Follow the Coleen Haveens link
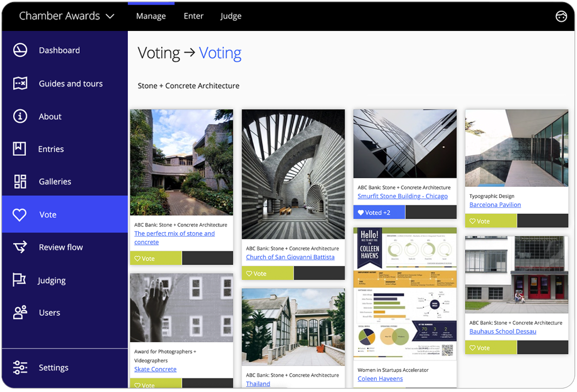The image size is (577, 392). tap(380, 378)
